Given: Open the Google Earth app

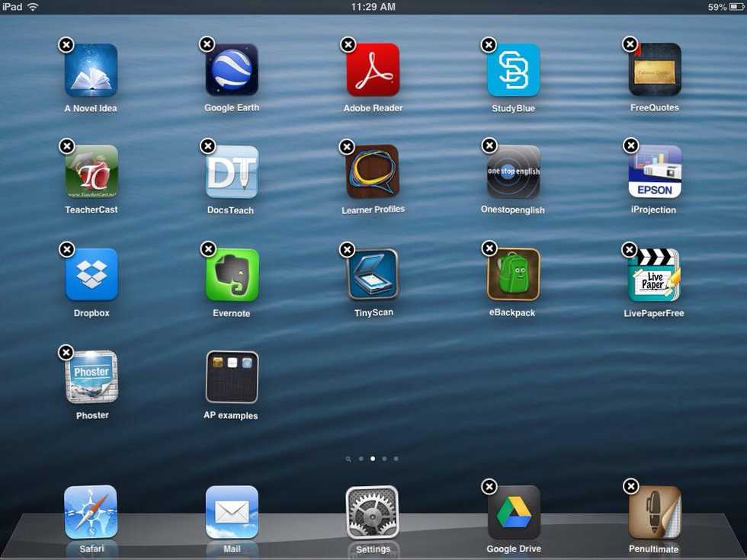Looking at the screenshot, I should tap(232, 70).
